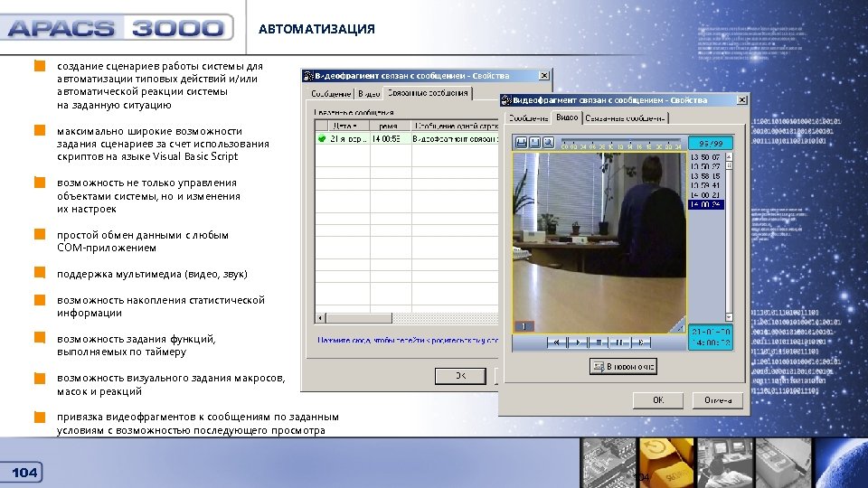Rewind the video fragment
This screenshot has width=868, height=488.
click(557, 343)
